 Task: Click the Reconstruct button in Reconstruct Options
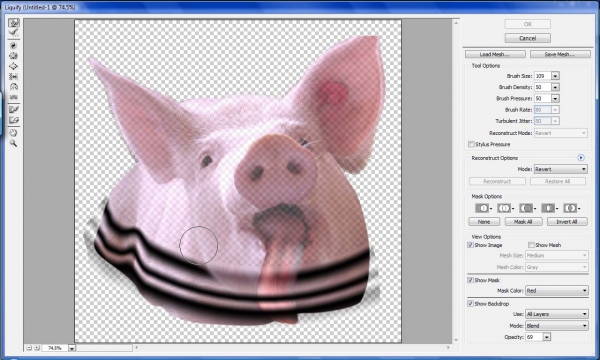[497, 181]
